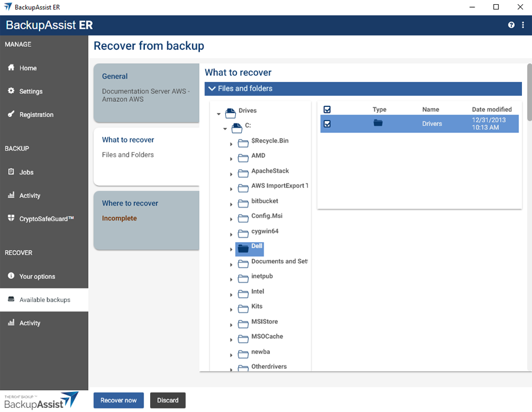Click the Intel folder icon
This screenshot has height=412, width=532.
pyautogui.click(x=243, y=294)
